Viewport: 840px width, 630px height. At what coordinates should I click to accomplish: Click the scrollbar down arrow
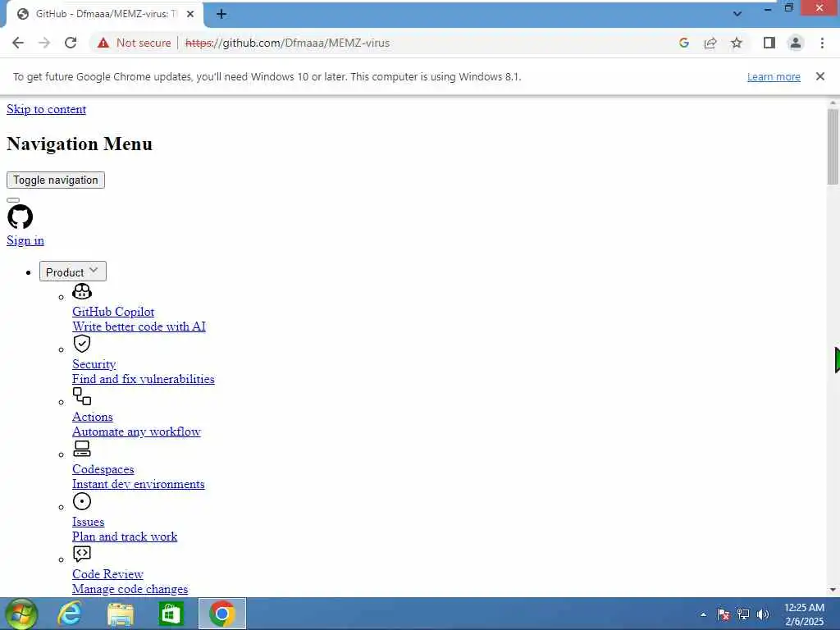pos(833,590)
